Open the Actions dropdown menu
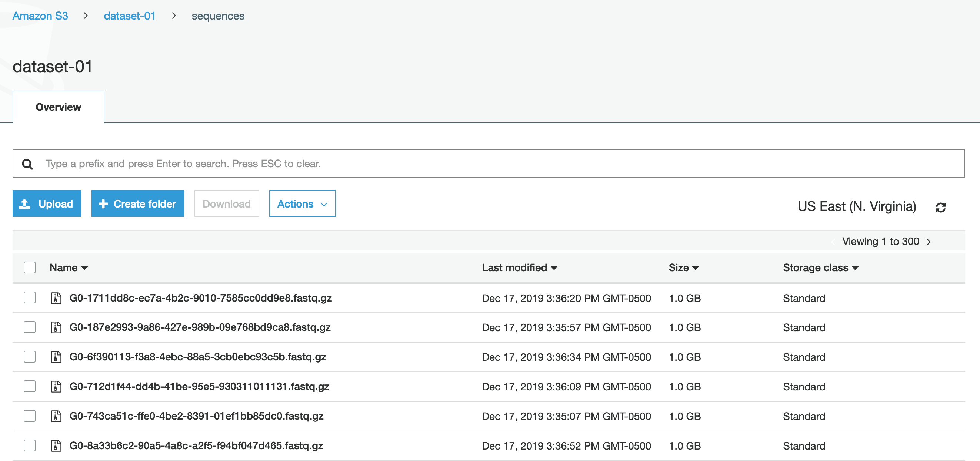 [x=302, y=203]
